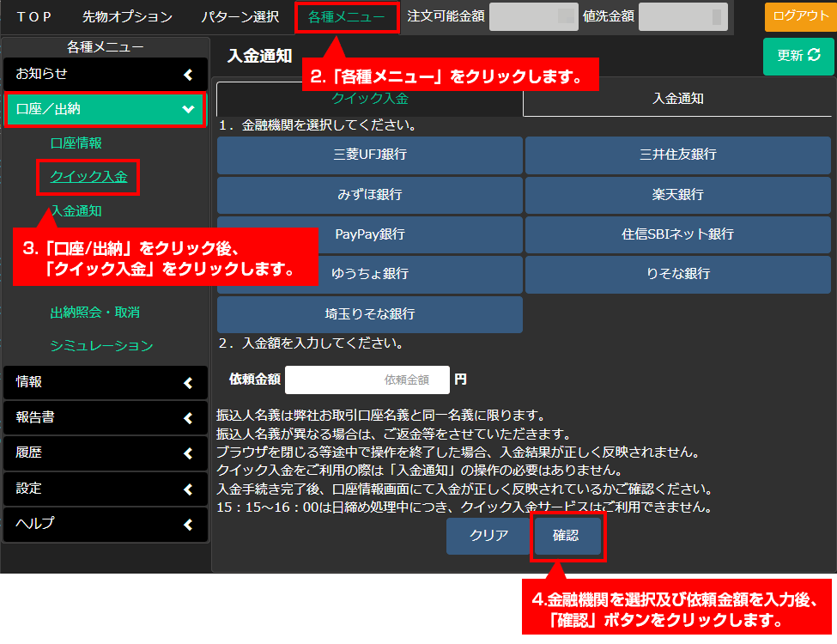Expand the 設定 sidebar section

point(106,489)
